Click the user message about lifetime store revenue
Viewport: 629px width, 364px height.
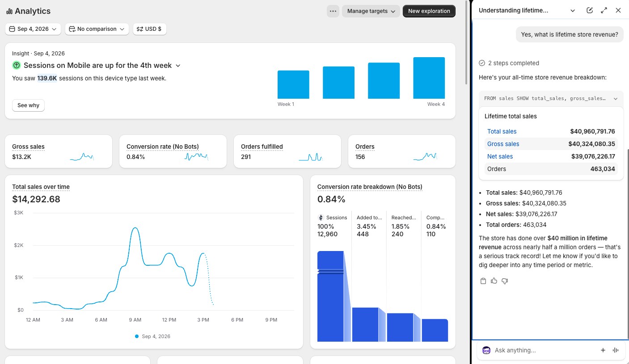tap(570, 34)
